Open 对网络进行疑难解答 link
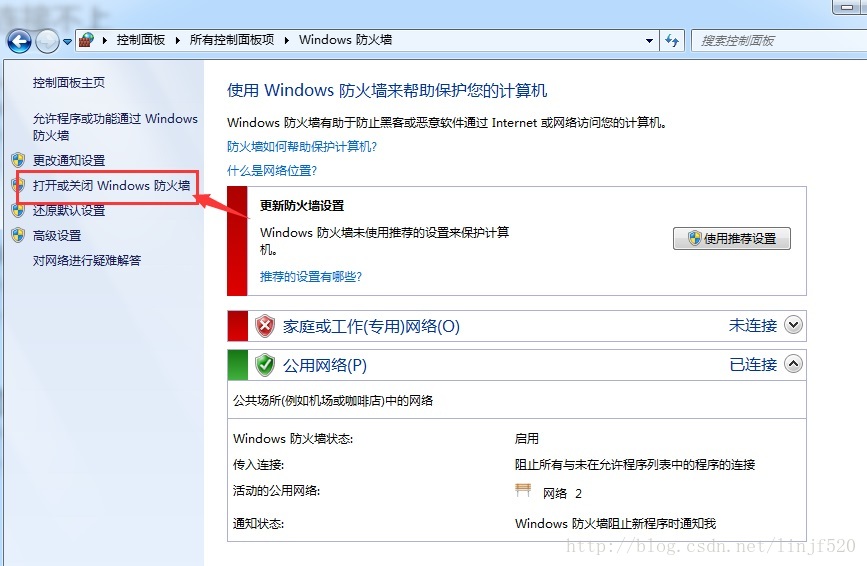This screenshot has height=566, width=867. (87, 260)
